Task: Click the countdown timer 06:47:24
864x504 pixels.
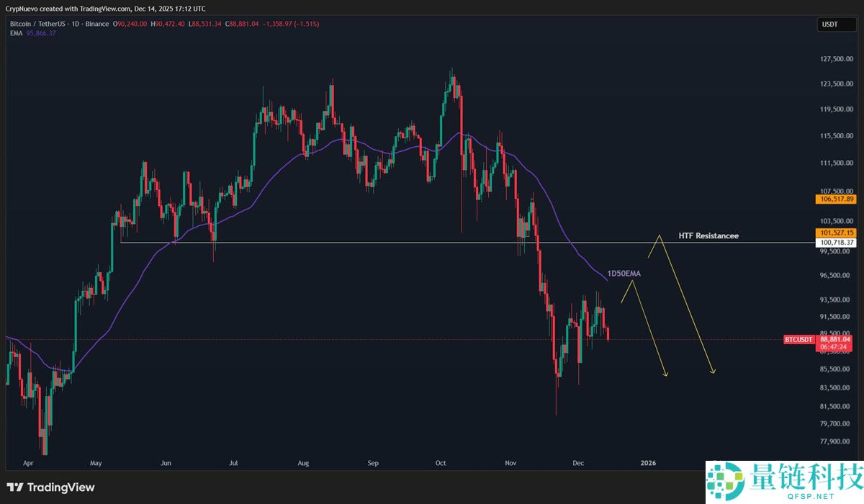Action: [x=835, y=346]
